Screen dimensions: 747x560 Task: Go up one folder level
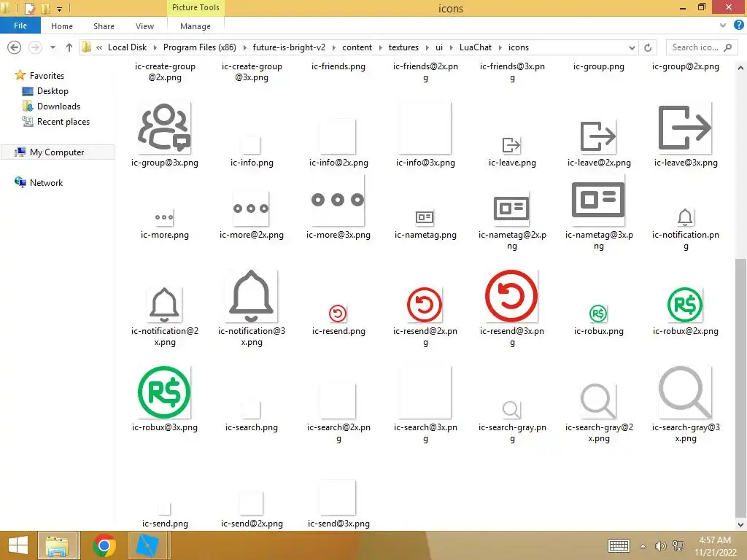click(69, 47)
